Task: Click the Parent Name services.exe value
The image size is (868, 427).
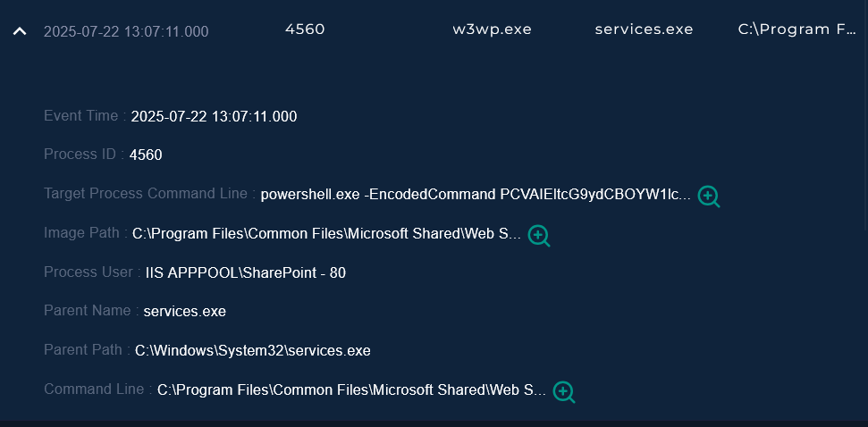Action: [x=185, y=312]
